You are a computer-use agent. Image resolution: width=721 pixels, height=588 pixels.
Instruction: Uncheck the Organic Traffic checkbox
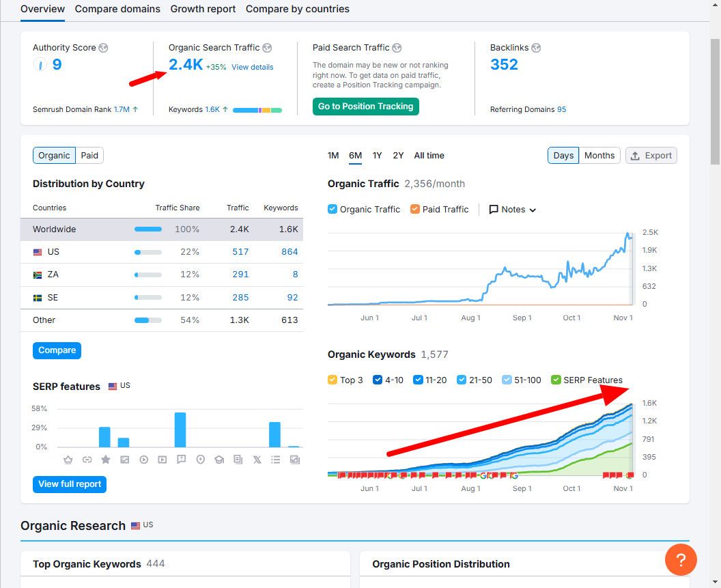pos(333,210)
